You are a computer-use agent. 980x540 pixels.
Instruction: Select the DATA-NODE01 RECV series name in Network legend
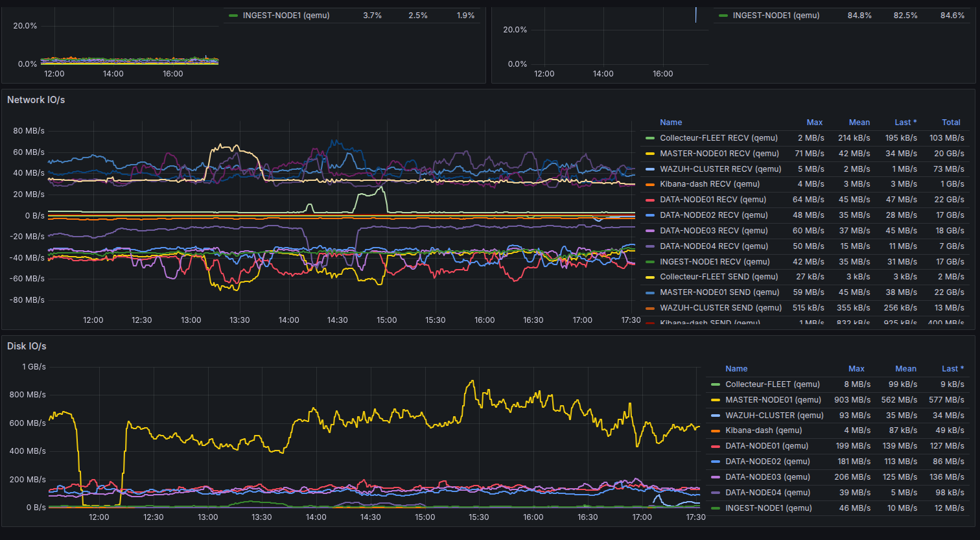(712, 199)
